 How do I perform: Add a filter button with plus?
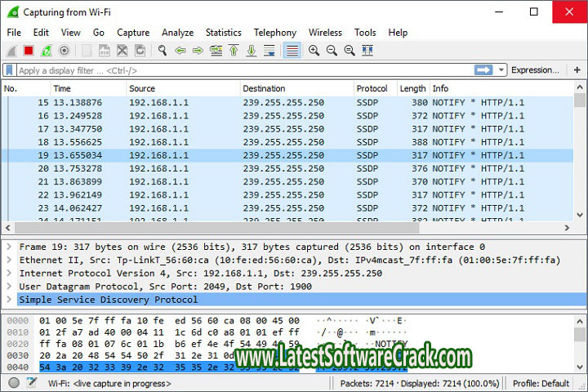coord(577,70)
